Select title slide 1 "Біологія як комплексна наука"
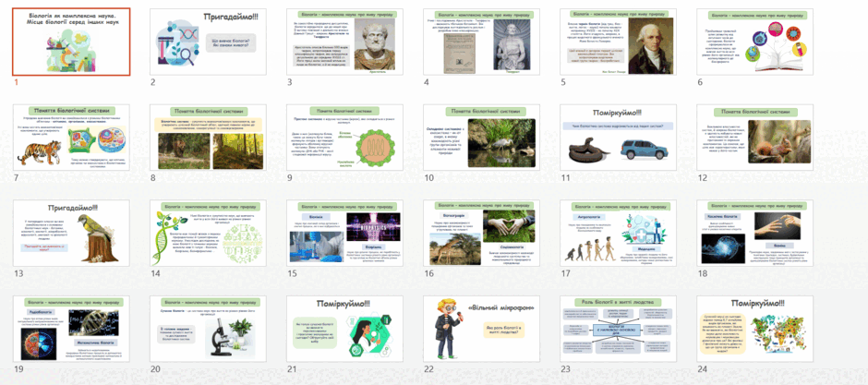This screenshot has width=868, height=385. (71, 42)
